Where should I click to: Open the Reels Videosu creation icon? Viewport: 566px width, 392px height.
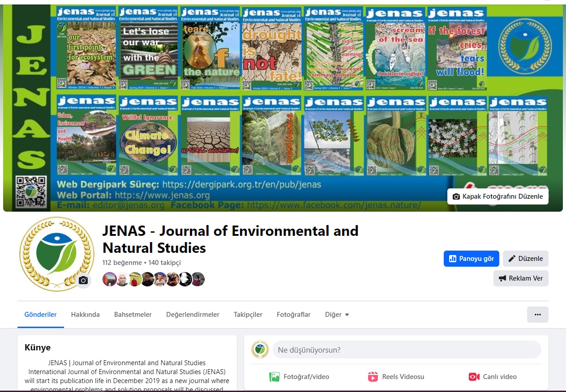click(373, 376)
